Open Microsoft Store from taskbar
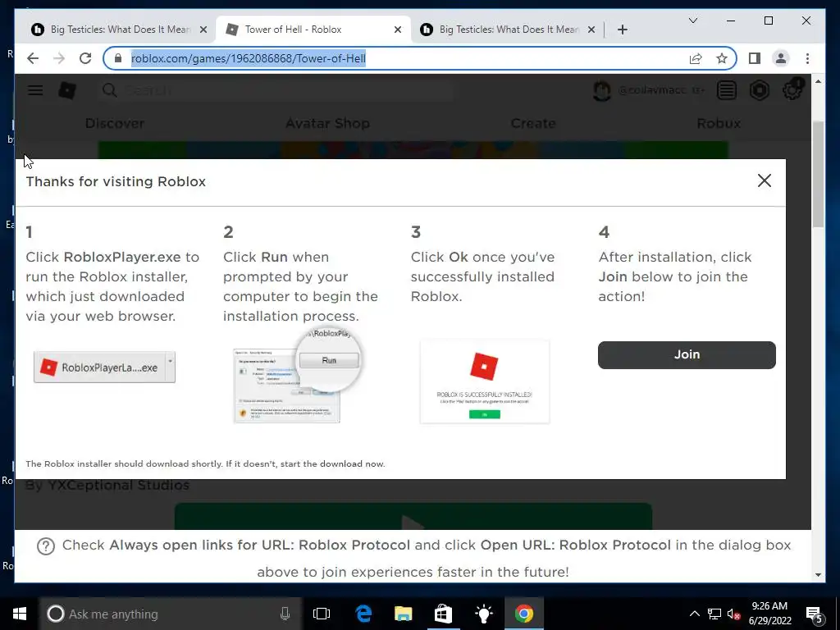This screenshot has height=630, width=840. click(x=443, y=614)
